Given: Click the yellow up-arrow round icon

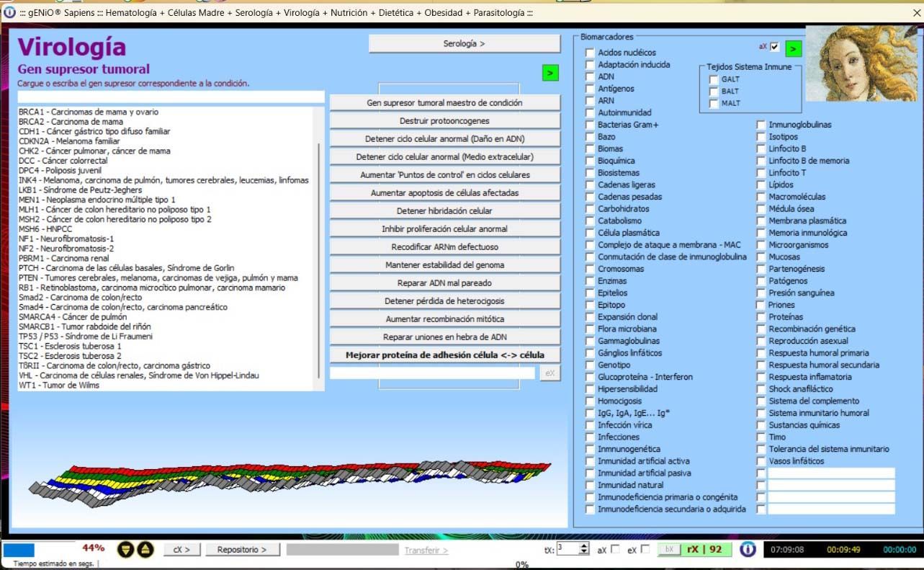Looking at the screenshot, I should (x=145, y=550).
